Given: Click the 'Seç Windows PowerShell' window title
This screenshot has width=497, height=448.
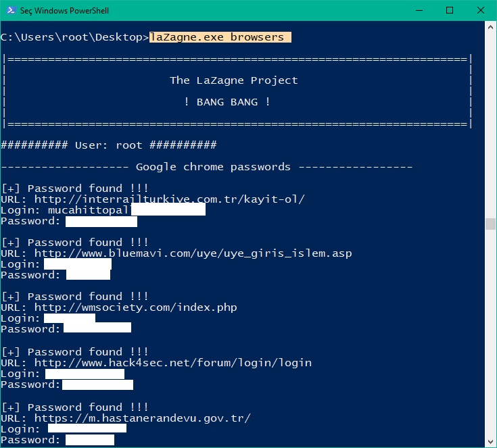Looking at the screenshot, I should coord(64,11).
